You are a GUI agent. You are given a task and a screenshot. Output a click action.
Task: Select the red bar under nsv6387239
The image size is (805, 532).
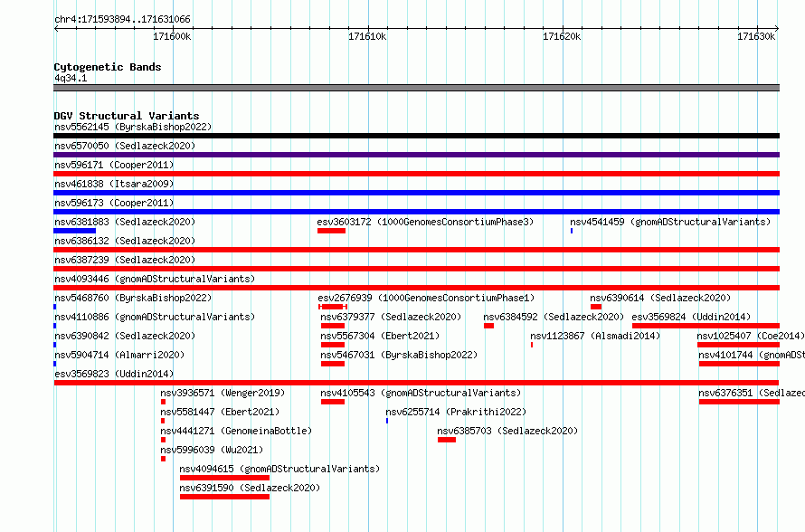pyautogui.click(x=416, y=269)
